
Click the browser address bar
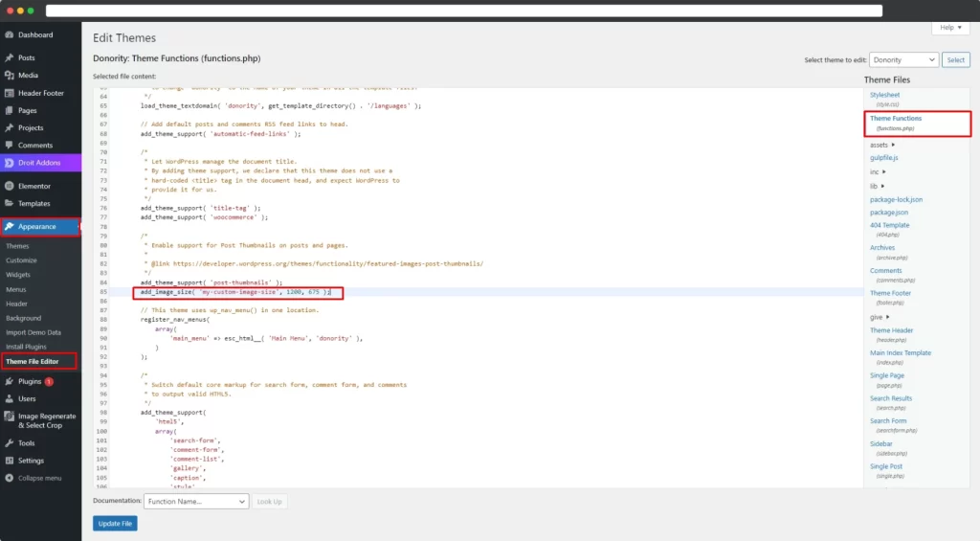click(464, 11)
